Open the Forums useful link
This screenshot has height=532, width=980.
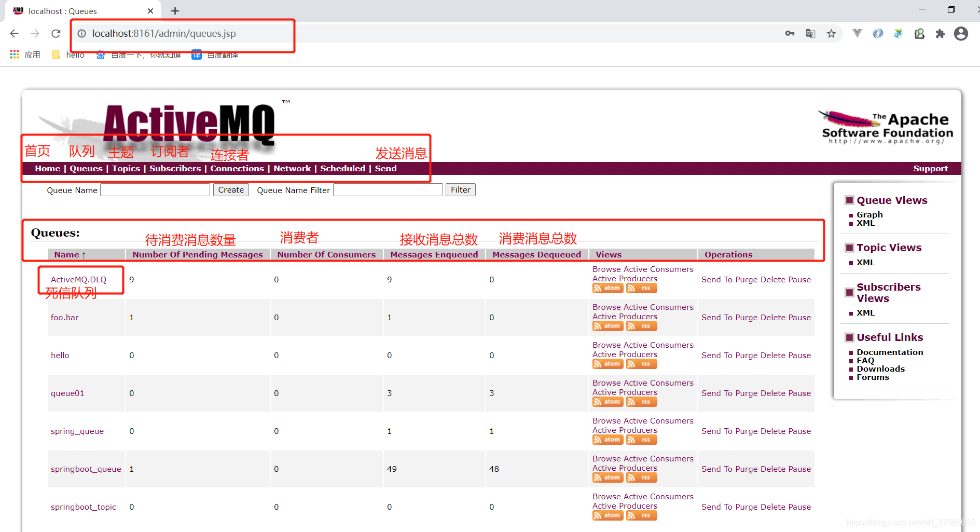tap(873, 377)
